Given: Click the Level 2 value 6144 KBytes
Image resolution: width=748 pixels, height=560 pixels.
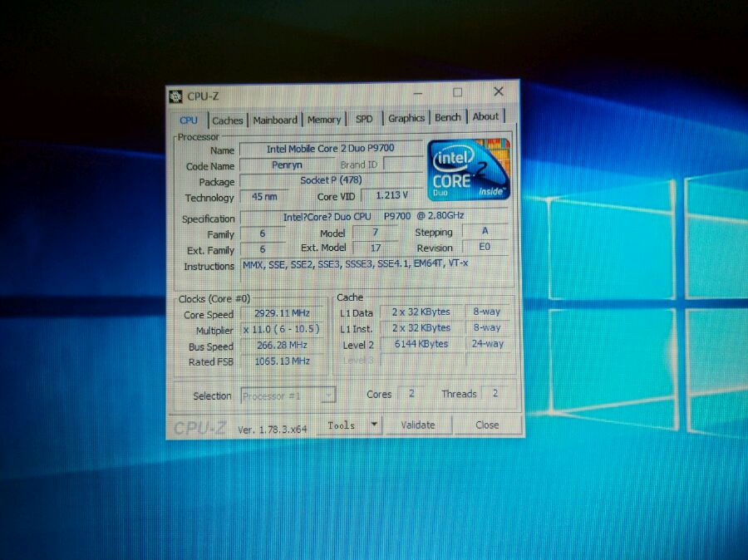Looking at the screenshot, I should pos(421,344).
